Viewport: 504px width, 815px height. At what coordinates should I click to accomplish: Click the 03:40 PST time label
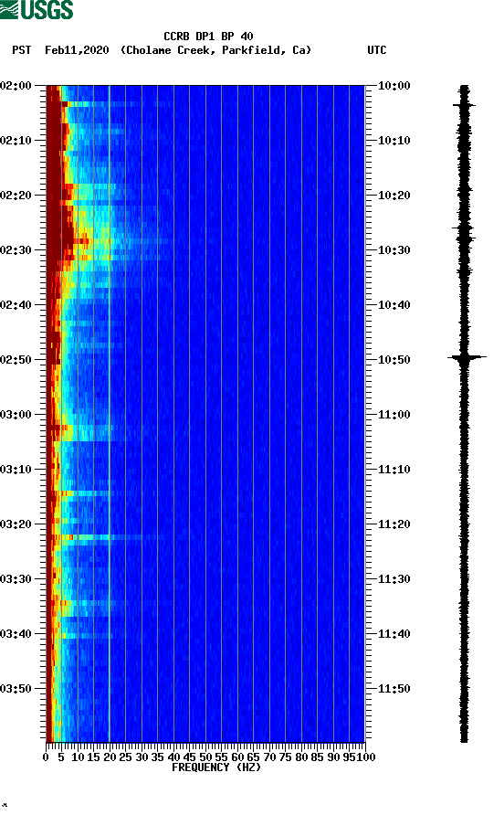click(16, 634)
